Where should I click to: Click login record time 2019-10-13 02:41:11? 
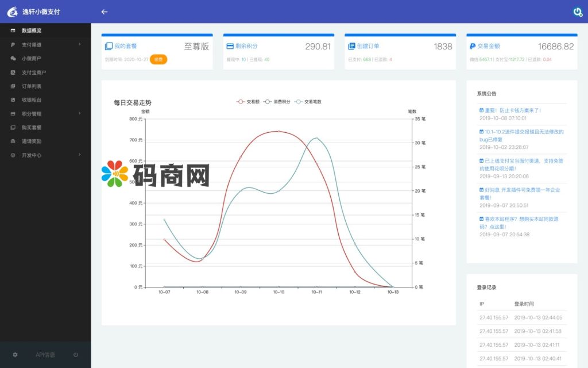tap(537, 345)
